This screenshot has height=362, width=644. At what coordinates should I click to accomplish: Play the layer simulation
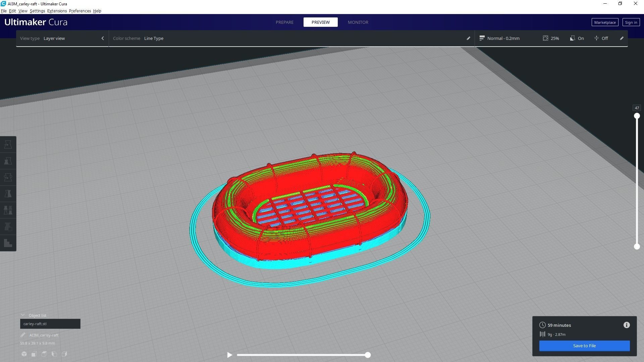click(229, 355)
